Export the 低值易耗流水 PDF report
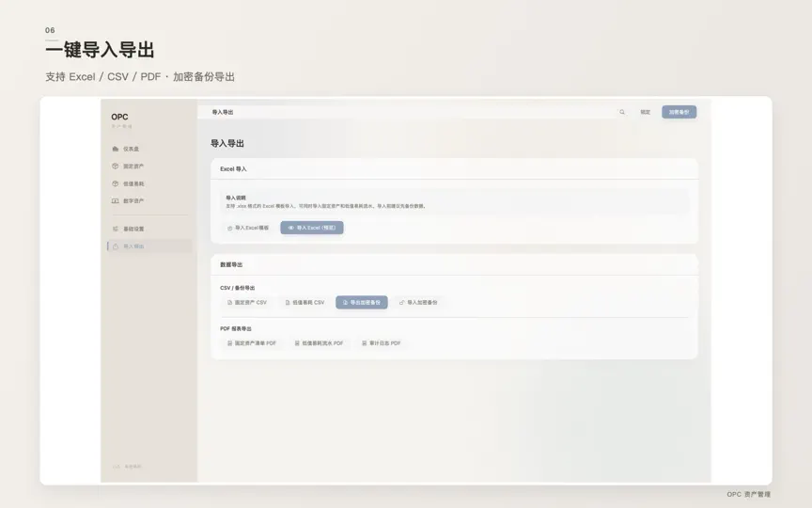812x508 pixels. pos(319,343)
